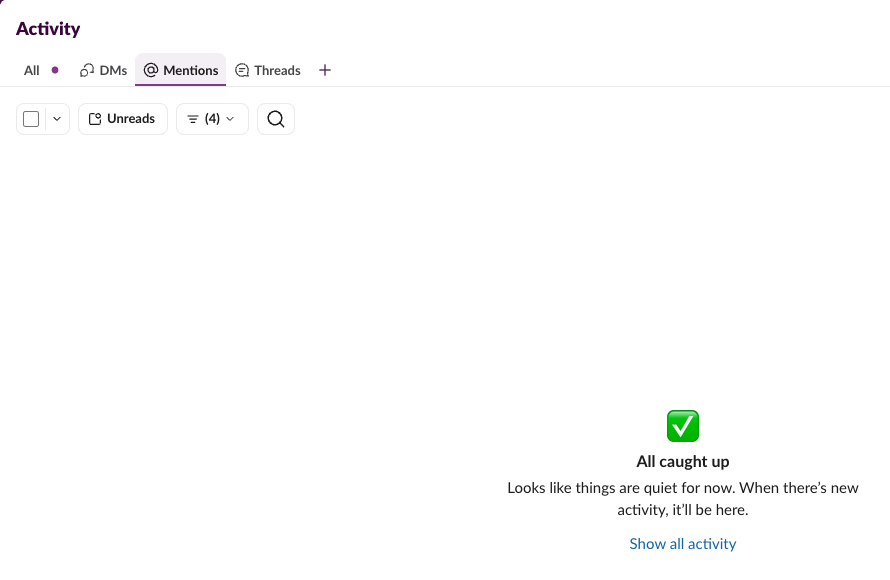The height and width of the screenshot is (580, 890).
Task: Click the search magnifier icon
Action: [x=276, y=119]
